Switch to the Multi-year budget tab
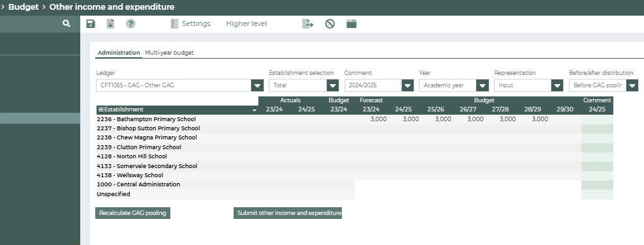The image size is (644, 245). 169,53
